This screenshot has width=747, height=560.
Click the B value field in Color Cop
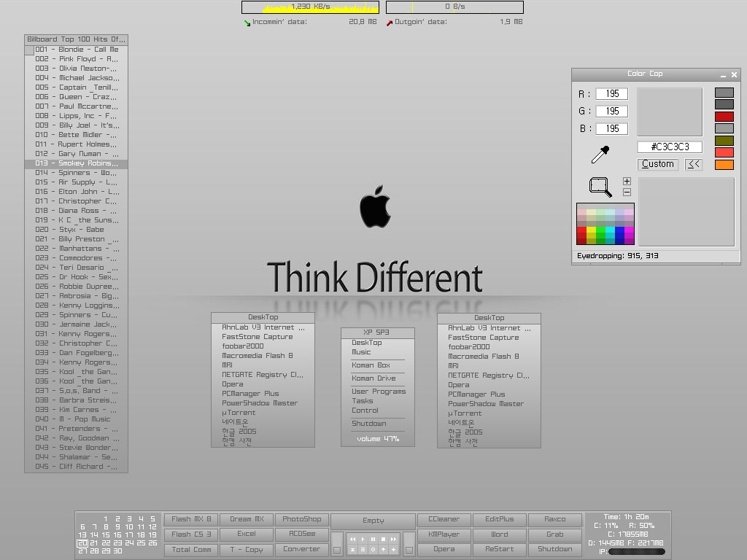tap(612, 128)
